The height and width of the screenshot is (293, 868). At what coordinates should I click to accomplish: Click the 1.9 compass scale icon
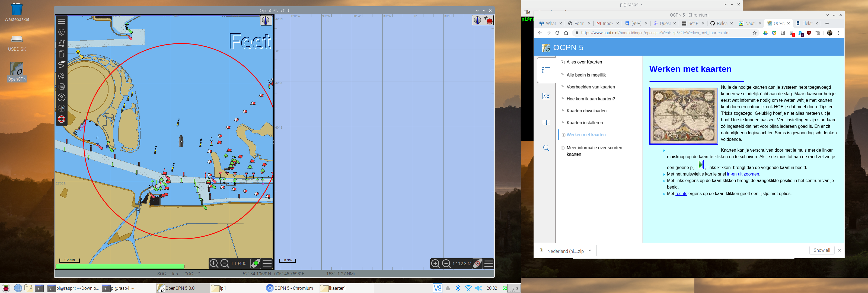(61, 108)
